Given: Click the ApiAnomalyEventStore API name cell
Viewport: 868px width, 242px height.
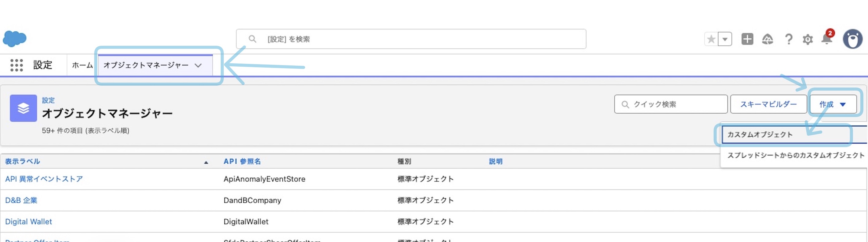Looking at the screenshot, I should [x=264, y=179].
